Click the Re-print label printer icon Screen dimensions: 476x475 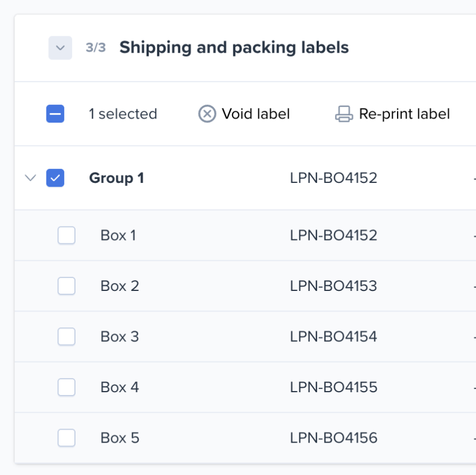(x=344, y=114)
